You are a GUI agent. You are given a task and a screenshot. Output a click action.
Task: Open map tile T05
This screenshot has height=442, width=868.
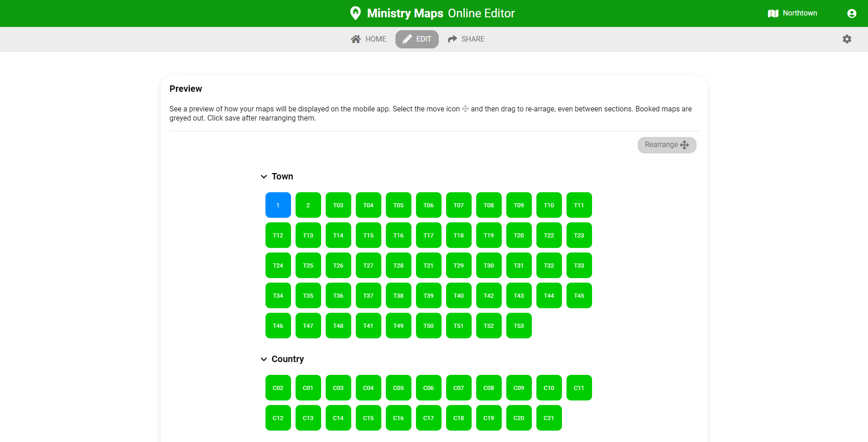point(399,205)
